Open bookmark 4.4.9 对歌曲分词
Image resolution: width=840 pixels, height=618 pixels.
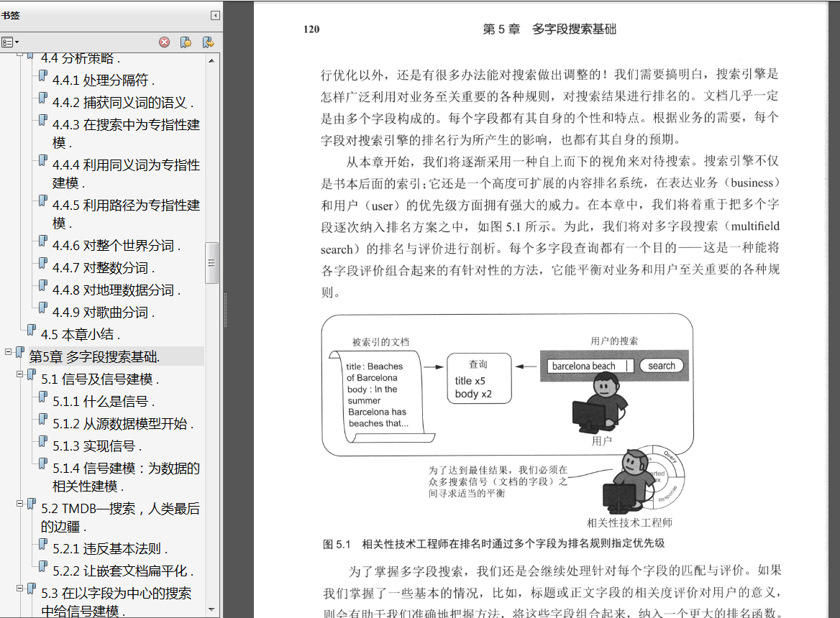click(104, 313)
